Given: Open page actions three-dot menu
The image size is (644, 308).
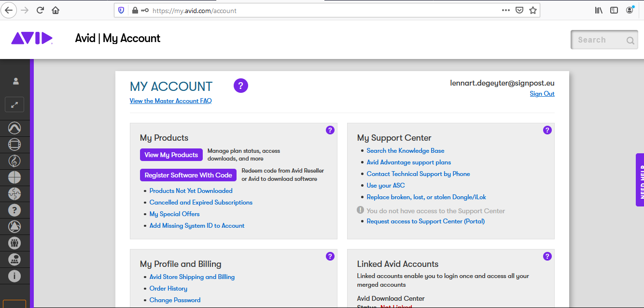Looking at the screenshot, I should pos(505,10).
